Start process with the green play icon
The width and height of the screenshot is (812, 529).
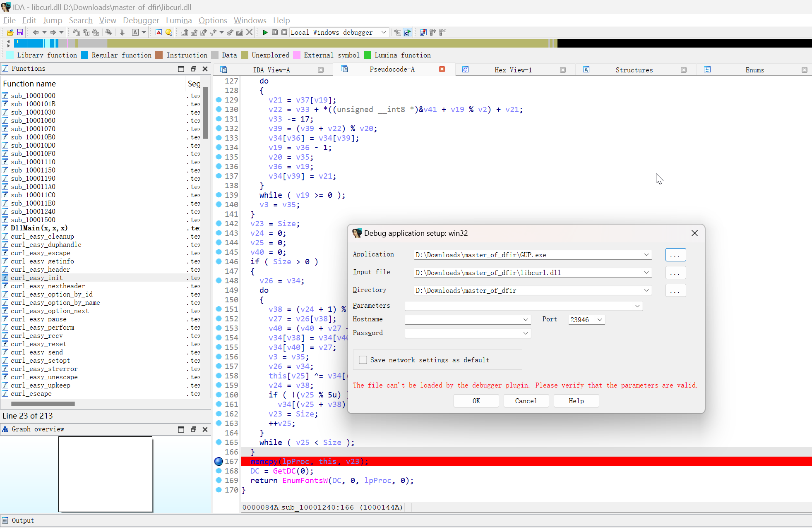(x=265, y=32)
